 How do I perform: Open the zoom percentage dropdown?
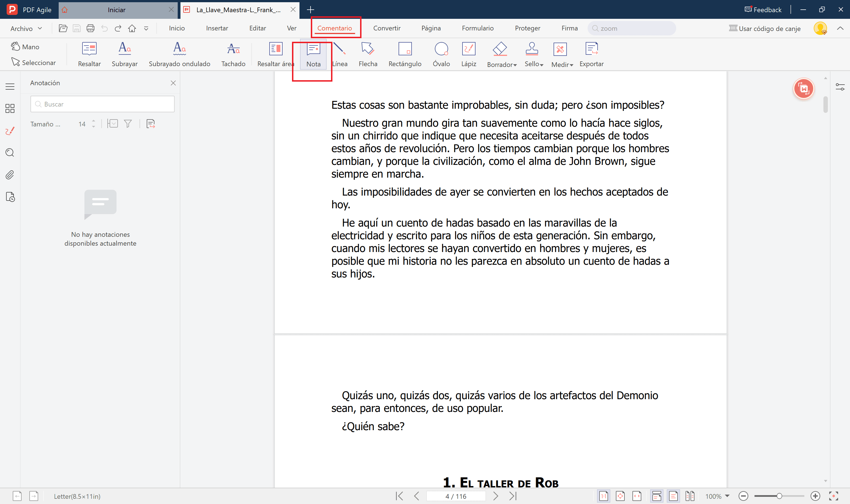(x=717, y=496)
